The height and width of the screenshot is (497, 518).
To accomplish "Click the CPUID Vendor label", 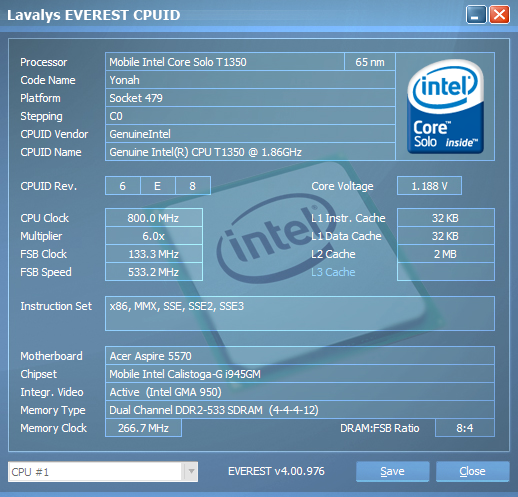I will click(x=54, y=134).
